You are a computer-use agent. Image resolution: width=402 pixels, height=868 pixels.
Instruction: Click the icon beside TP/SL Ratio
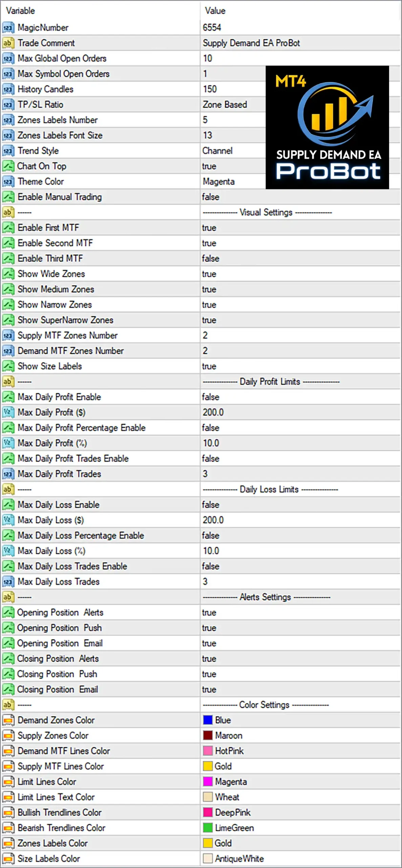coord(8,104)
